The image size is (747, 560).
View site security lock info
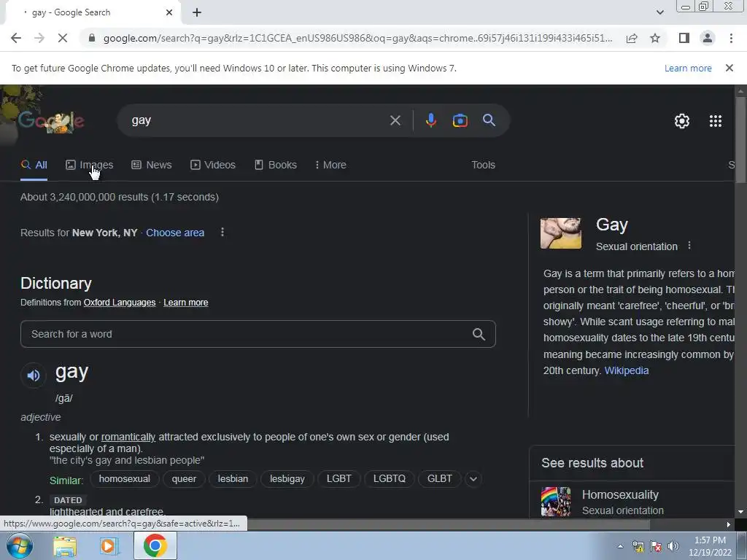pyautogui.click(x=92, y=38)
